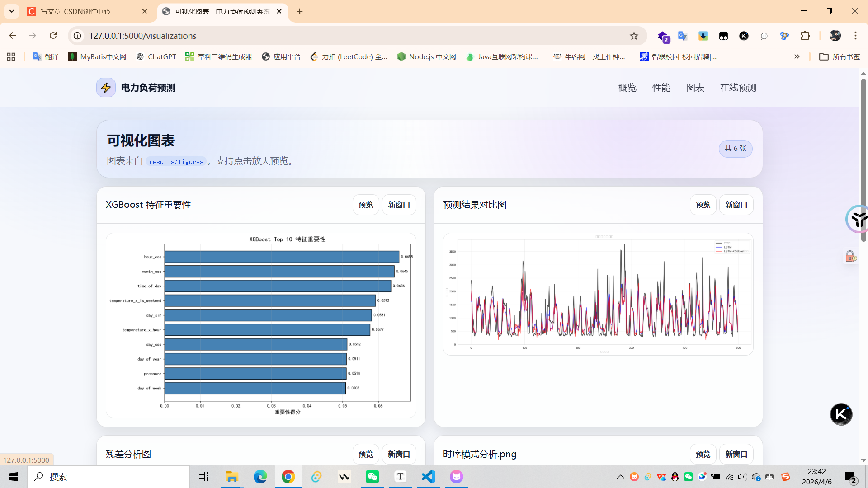
Task: Enlarge the 预测结果对比图 chart thumbnail
Action: pyautogui.click(x=598, y=294)
